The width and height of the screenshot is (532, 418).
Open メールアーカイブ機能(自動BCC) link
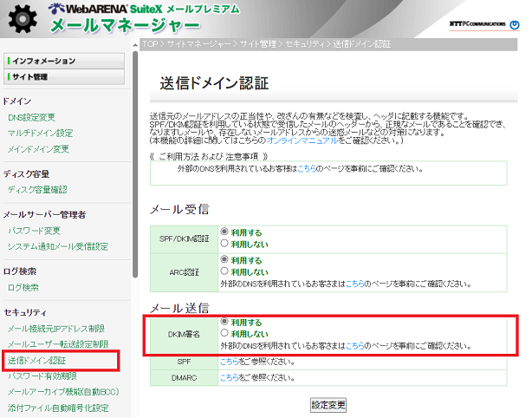(x=63, y=392)
